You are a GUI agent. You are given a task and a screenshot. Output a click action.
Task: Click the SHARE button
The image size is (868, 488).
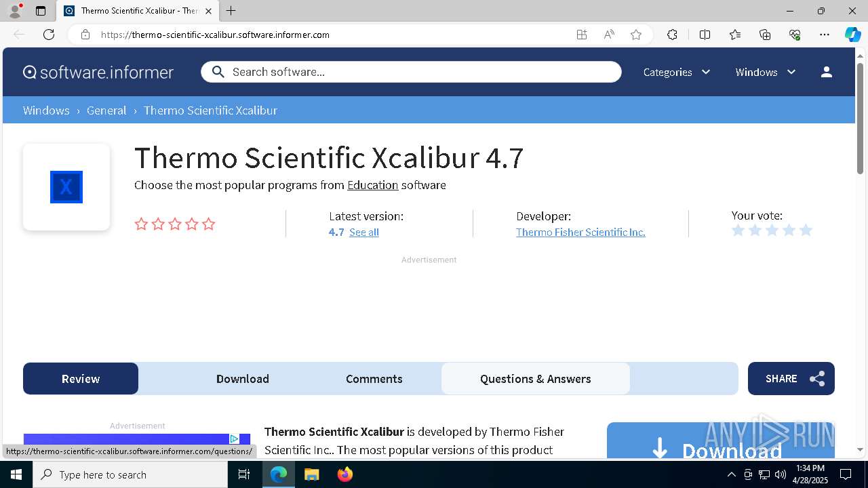tap(791, 379)
